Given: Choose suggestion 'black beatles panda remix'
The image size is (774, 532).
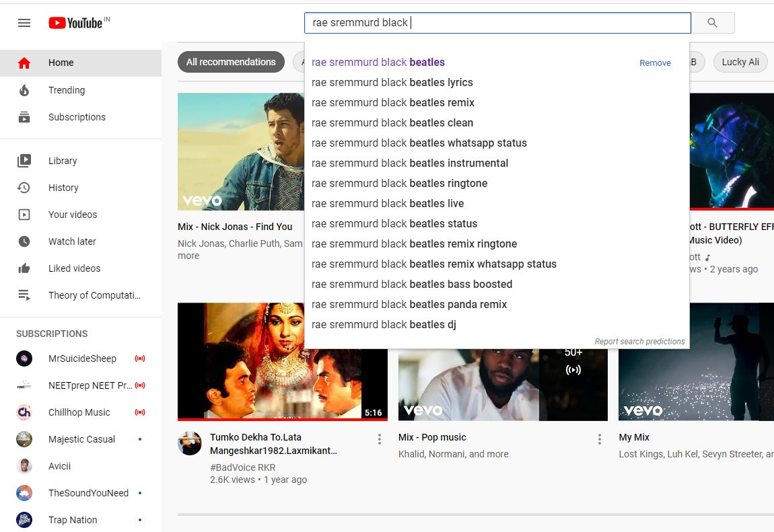Looking at the screenshot, I should pos(497,305).
